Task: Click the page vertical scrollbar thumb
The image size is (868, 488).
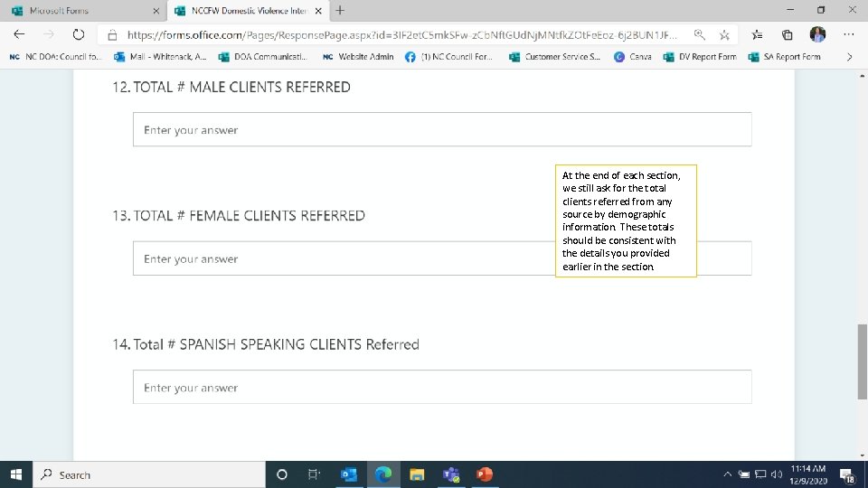Action: 862,361
